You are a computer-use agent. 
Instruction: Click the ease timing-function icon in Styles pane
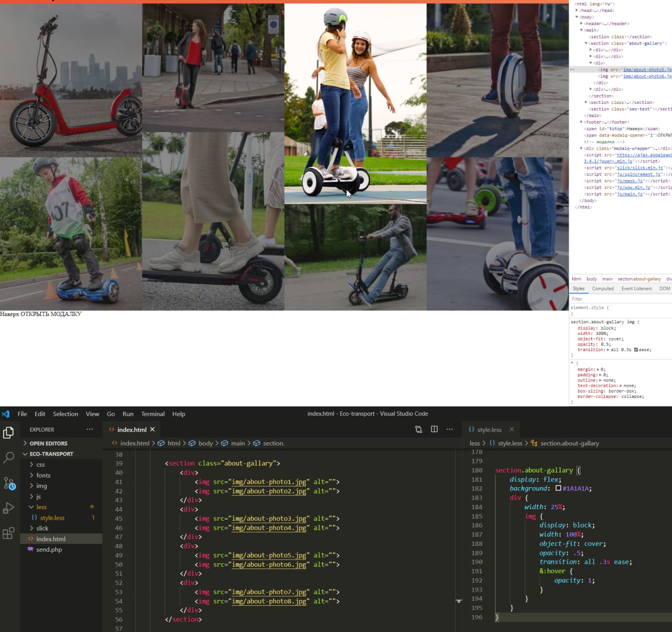click(x=636, y=350)
